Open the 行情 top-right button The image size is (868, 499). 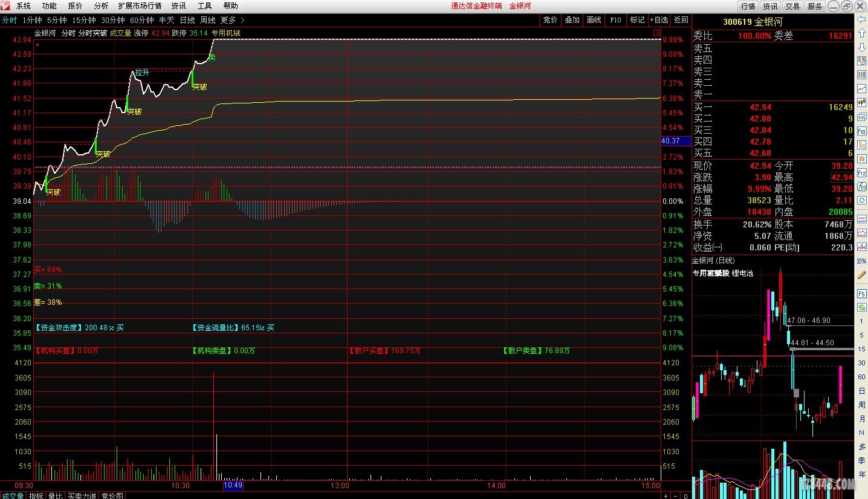click(x=748, y=6)
